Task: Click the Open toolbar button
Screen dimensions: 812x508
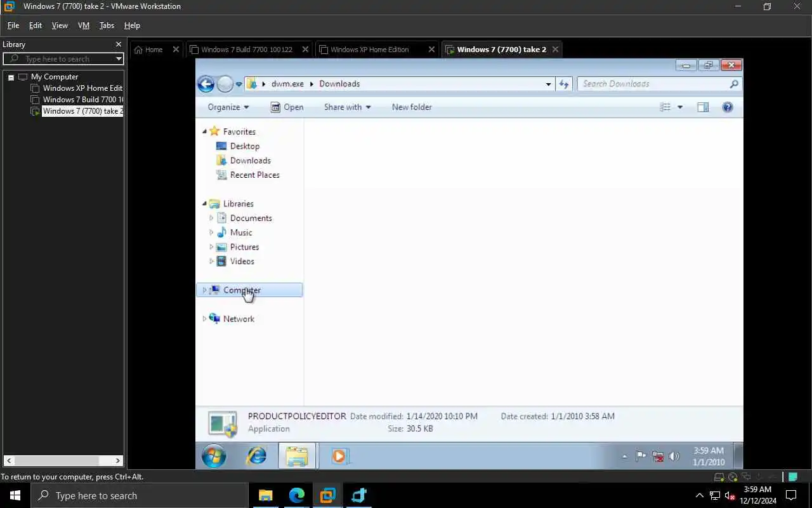Action: tap(287, 107)
